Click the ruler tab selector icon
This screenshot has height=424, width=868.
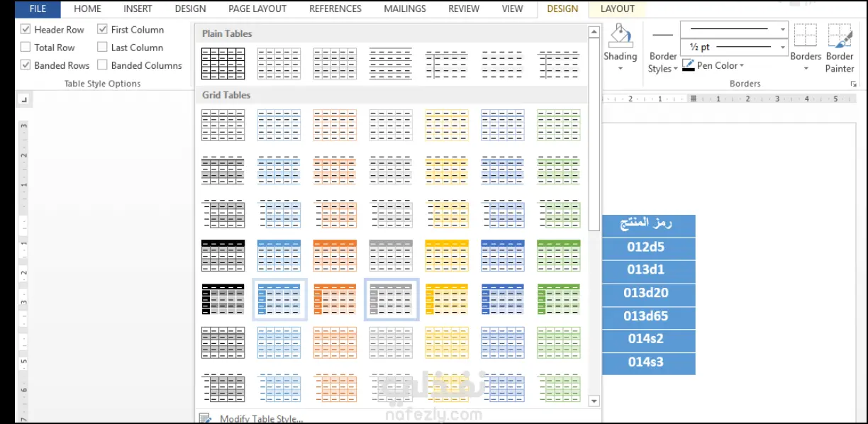[x=23, y=100]
